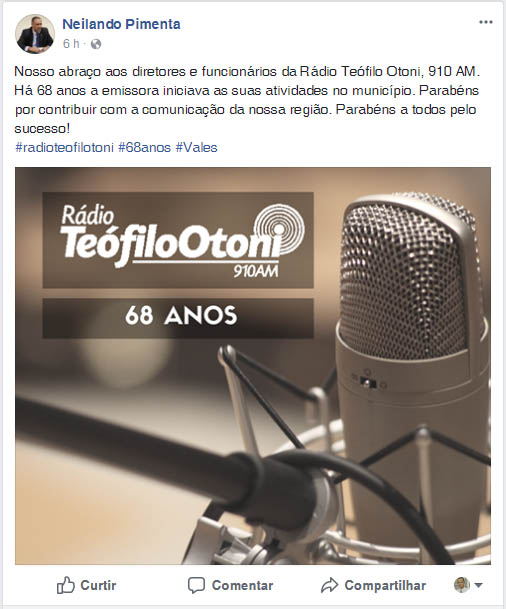Open the post options three-dot menu
Viewport: 506px width, 609px height.
click(485, 22)
